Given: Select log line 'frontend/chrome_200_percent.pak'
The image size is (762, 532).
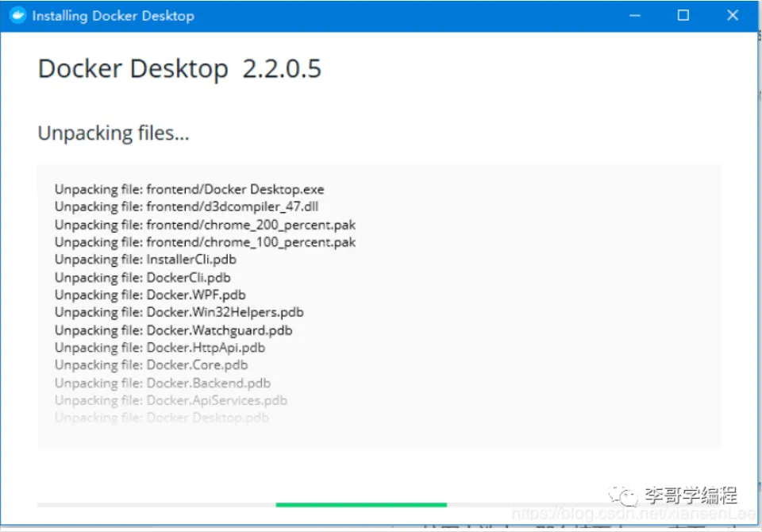Looking at the screenshot, I should 205,225.
